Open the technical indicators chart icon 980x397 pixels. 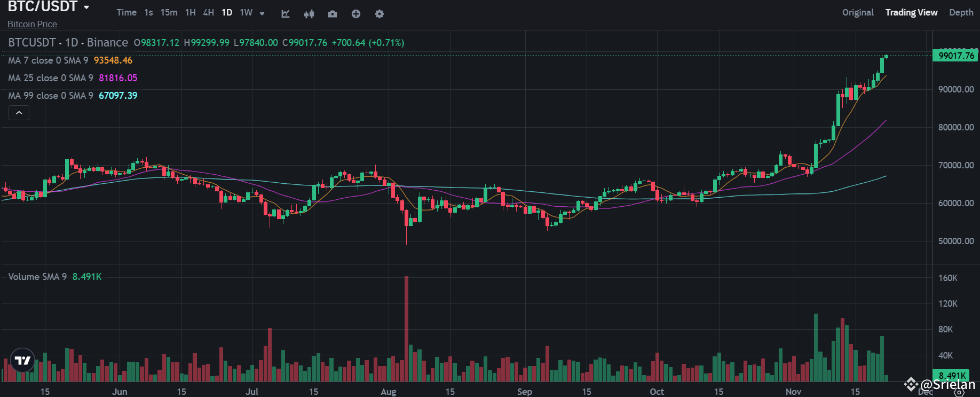(x=286, y=14)
